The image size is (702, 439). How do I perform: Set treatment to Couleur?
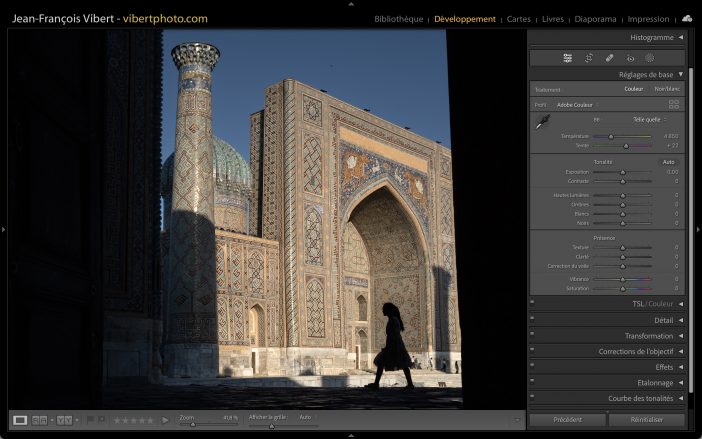pyautogui.click(x=634, y=89)
